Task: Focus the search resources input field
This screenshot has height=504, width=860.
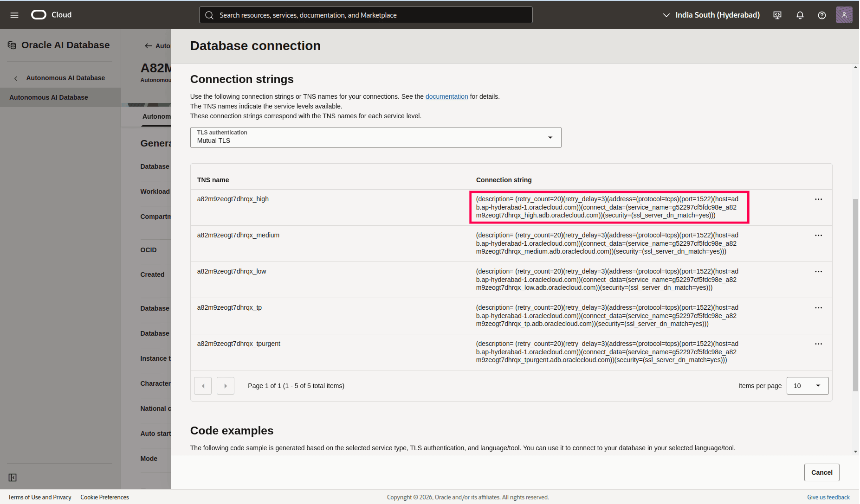Action: tap(366, 15)
